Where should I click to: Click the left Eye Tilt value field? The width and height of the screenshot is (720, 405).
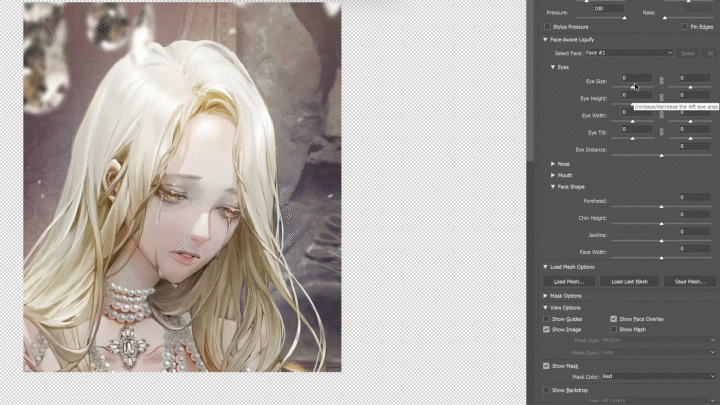tap(636, 129)
